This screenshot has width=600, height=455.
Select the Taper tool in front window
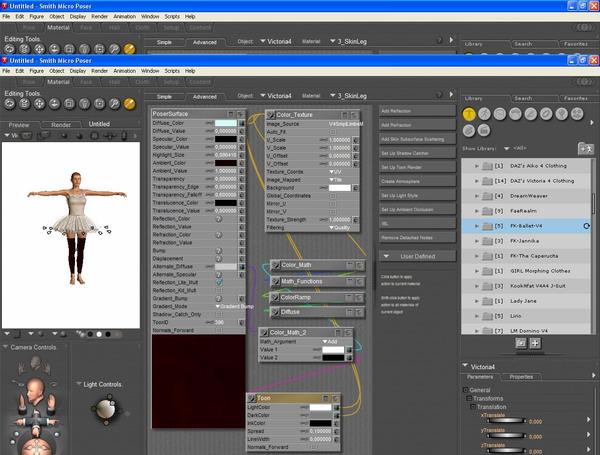coord(84,104)
